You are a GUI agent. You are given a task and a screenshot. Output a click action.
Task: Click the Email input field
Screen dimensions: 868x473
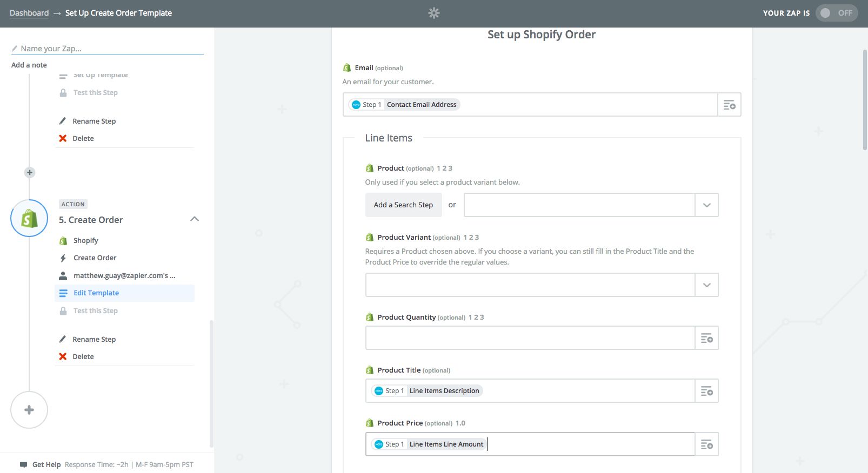(x=530, y=105)
